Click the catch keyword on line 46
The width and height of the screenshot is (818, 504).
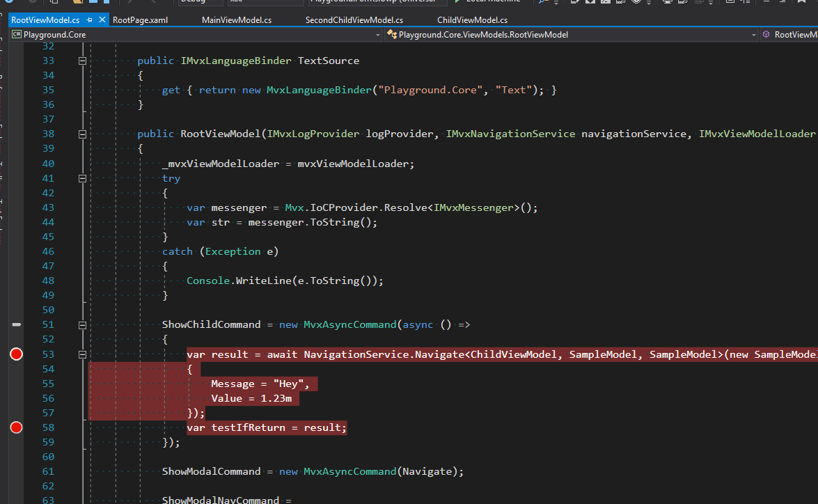pyautogui.click(x=178, y=251)
